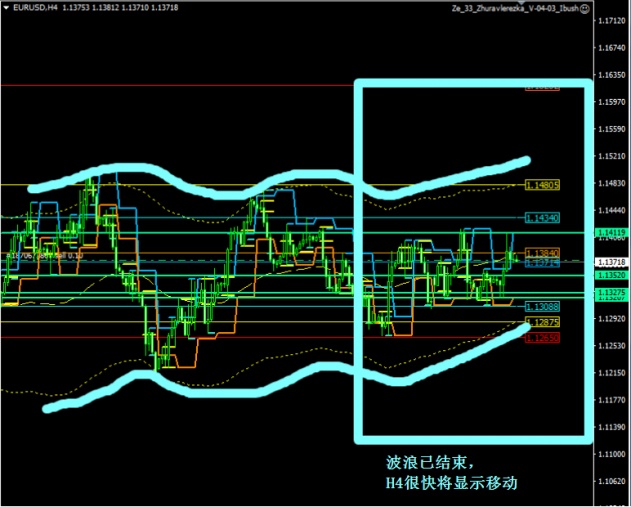Viewport: 631px width, 507px height.
Task: Click the smiley face expert advisor icon
Action: tap(586, 8)
